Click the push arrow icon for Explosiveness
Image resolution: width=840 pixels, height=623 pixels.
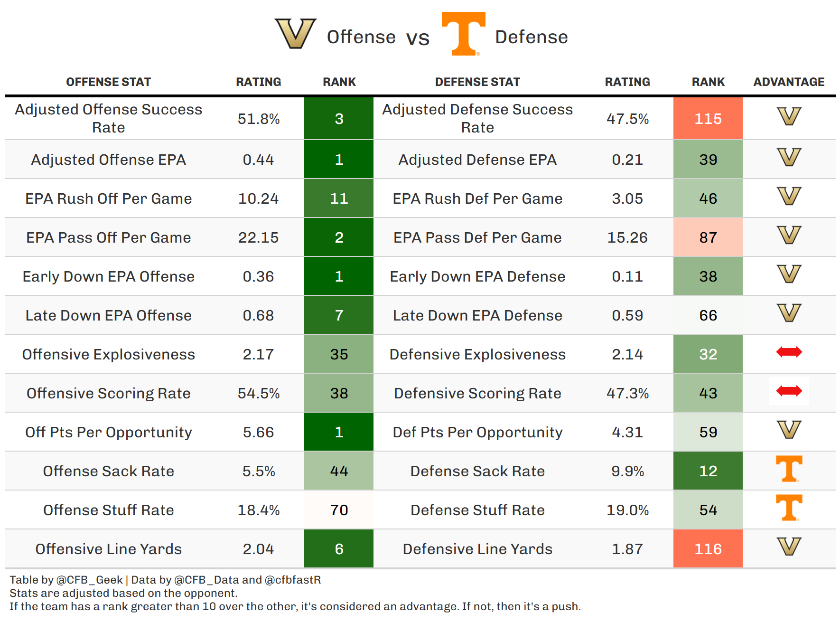click(789, 352)
